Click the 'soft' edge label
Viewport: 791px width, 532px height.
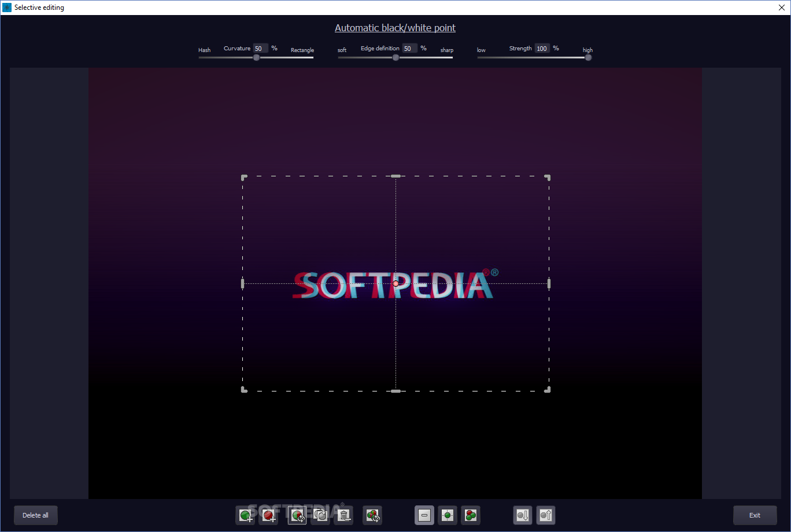click(342, 50)
